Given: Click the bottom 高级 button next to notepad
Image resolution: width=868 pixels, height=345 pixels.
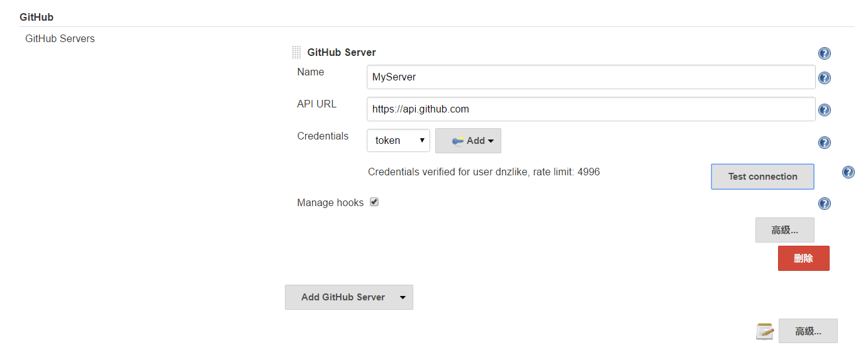Looking at the screenshot, I should pos(808,331).
